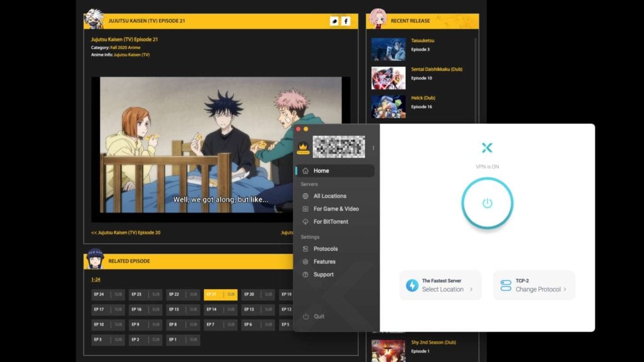Open Sentai Daishikkaku (Dub) thumbnail
The width and height of the screenshot is (644, 362).
388,78
